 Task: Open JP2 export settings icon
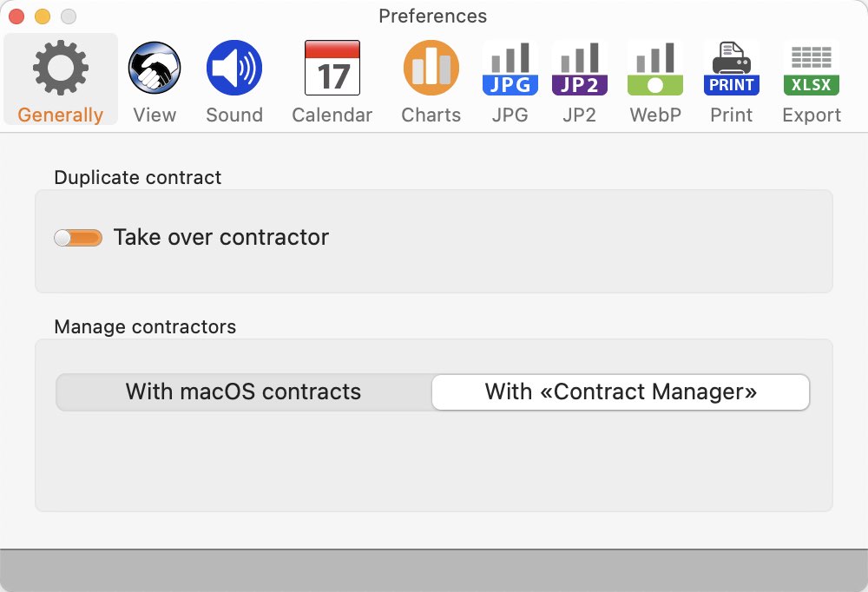pyautogui.click(x=580, y=68)
